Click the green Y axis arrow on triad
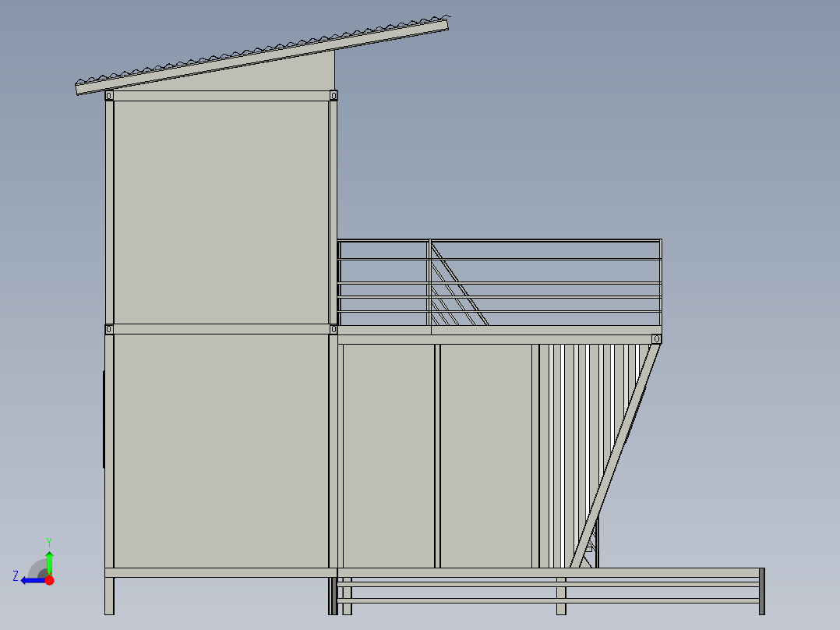This screenshot has width=840, height=630. [49, 563]
